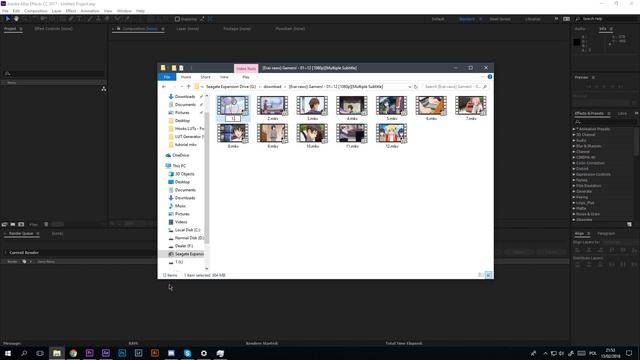Screen dimensions: 640x360
Task: Open Normal Disk (D:) in sidebar
Action: (186, 238)
